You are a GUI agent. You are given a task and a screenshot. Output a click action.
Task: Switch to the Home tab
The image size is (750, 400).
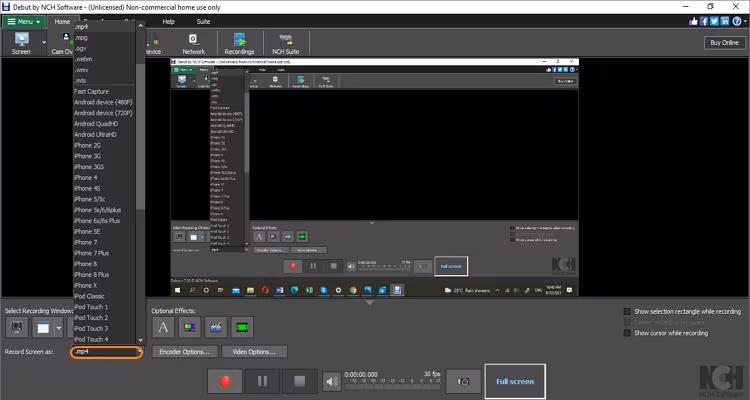click(x=62, y=22)
